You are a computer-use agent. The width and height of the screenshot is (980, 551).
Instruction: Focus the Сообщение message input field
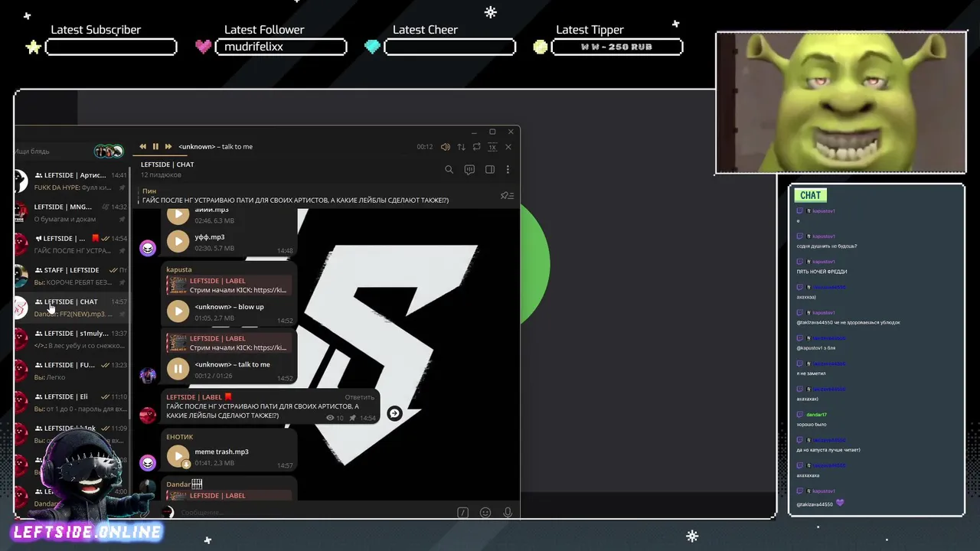[314, 513]
